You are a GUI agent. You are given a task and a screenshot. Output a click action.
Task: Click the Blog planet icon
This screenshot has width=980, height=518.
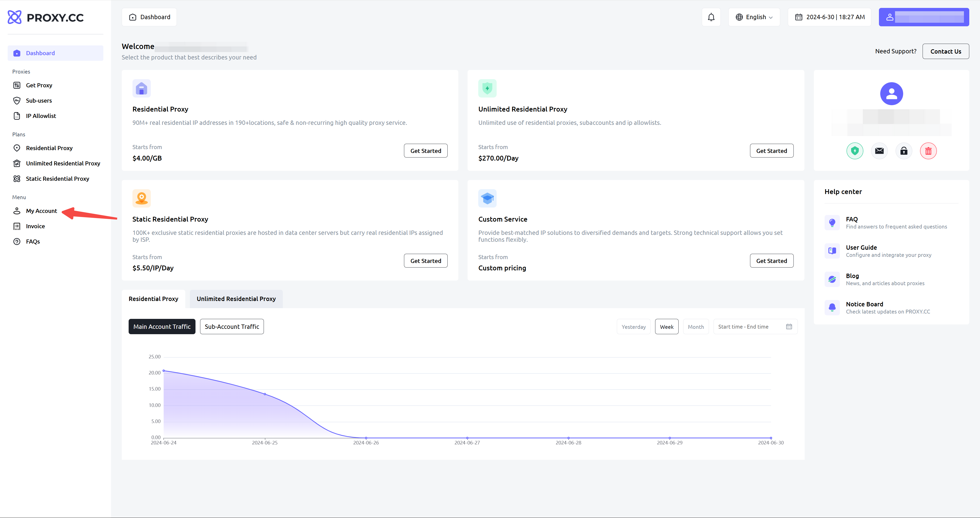coord(832,279)
